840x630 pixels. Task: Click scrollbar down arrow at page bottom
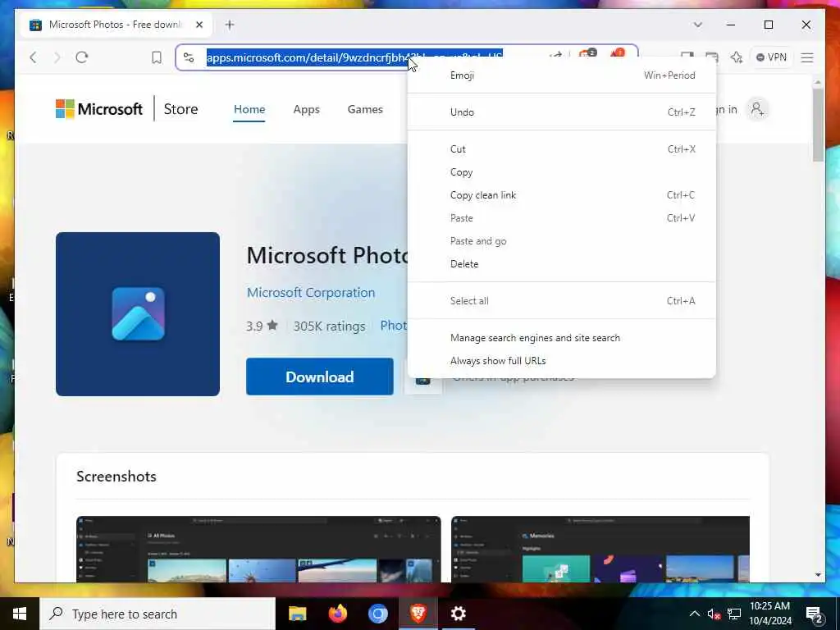click(x=818, y=575)
